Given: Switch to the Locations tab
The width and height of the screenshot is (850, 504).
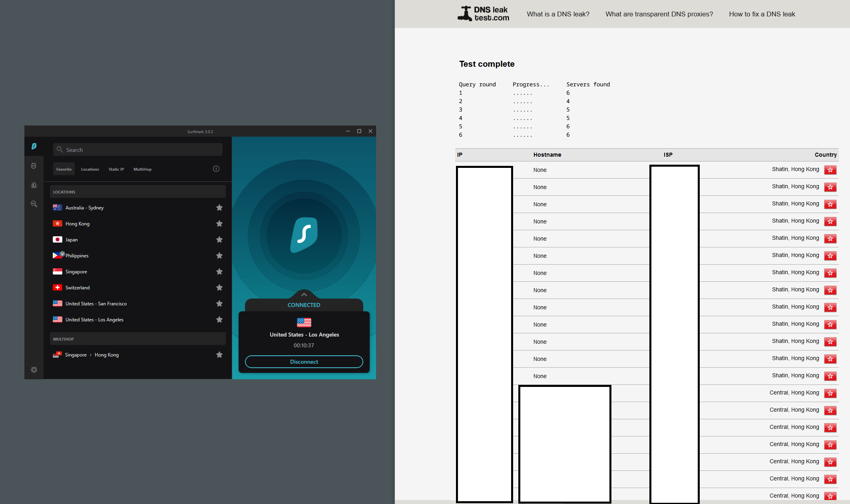Looking at the screenshot, I should (90, 169).
